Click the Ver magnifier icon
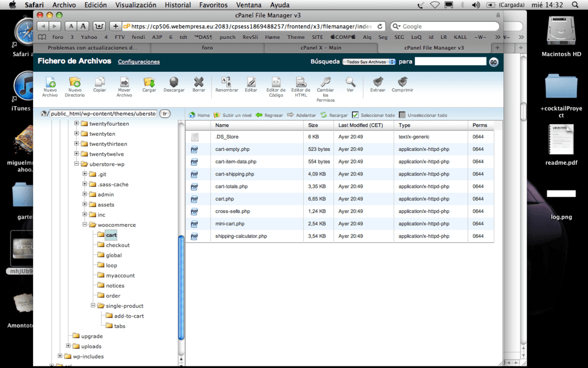 coord(350,85)
